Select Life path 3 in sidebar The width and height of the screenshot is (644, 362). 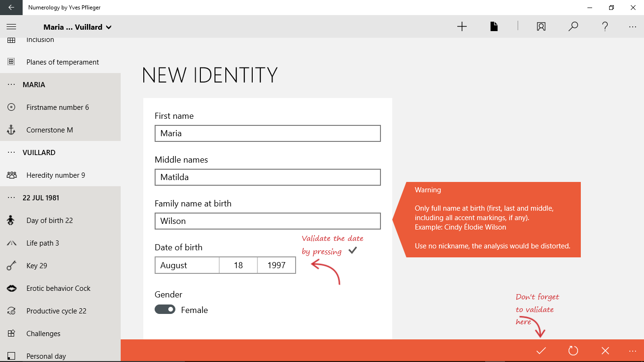tap(43, 243)
